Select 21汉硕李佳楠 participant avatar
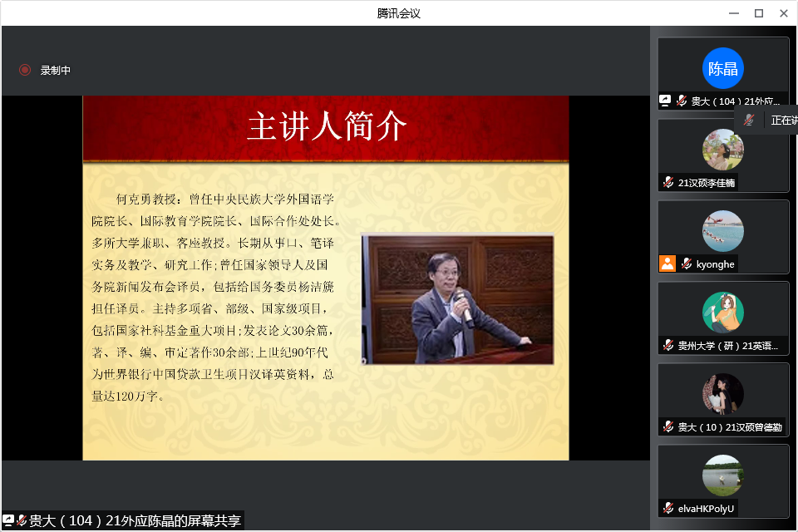This screenshot has height=532, width=798. (x=722, y=150)
